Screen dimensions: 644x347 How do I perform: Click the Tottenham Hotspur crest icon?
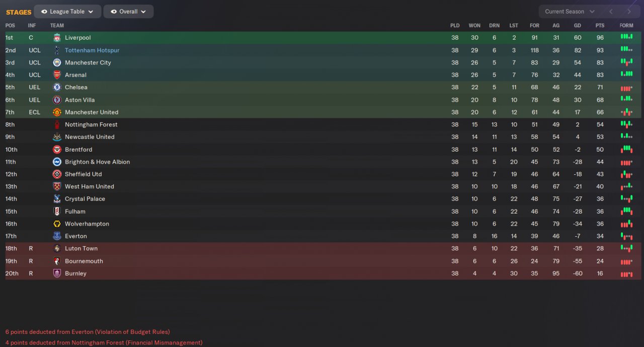pos(57,50)
